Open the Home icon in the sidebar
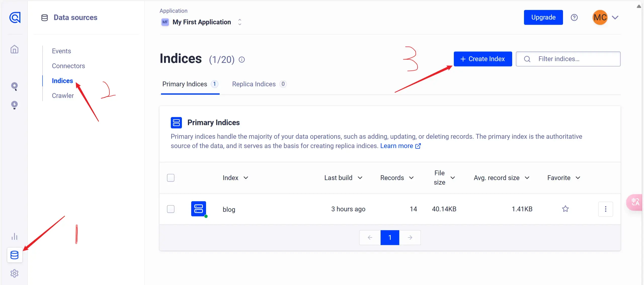This screenshot has width=644, height=285. pyautogui.click(x=14, y=49)
